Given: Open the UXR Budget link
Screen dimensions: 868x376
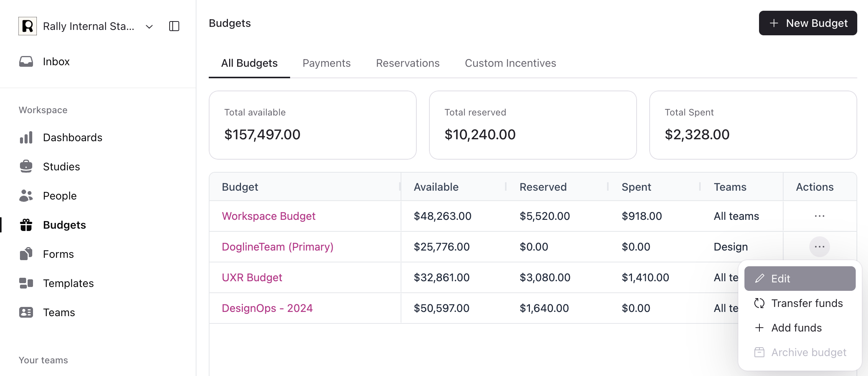Looking at the screenshot, I should pos(252,277).
